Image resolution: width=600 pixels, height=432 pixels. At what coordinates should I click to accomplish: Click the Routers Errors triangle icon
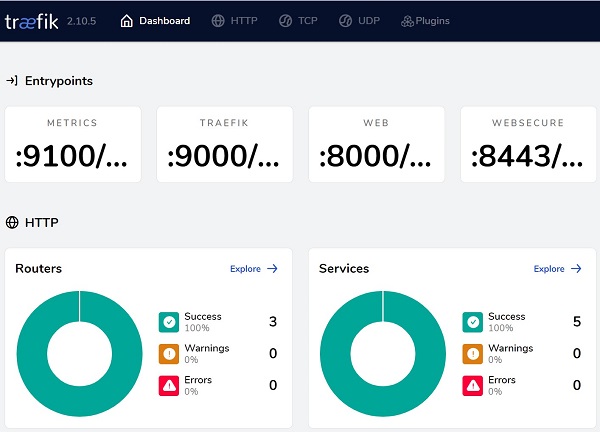pyautogui.click(x=169, y=386)
